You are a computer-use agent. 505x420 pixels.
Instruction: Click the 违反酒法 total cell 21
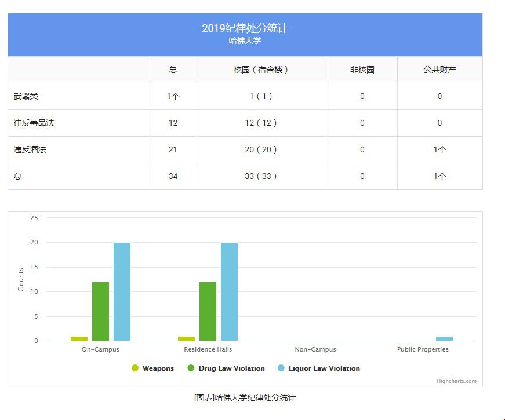point(173,149)
